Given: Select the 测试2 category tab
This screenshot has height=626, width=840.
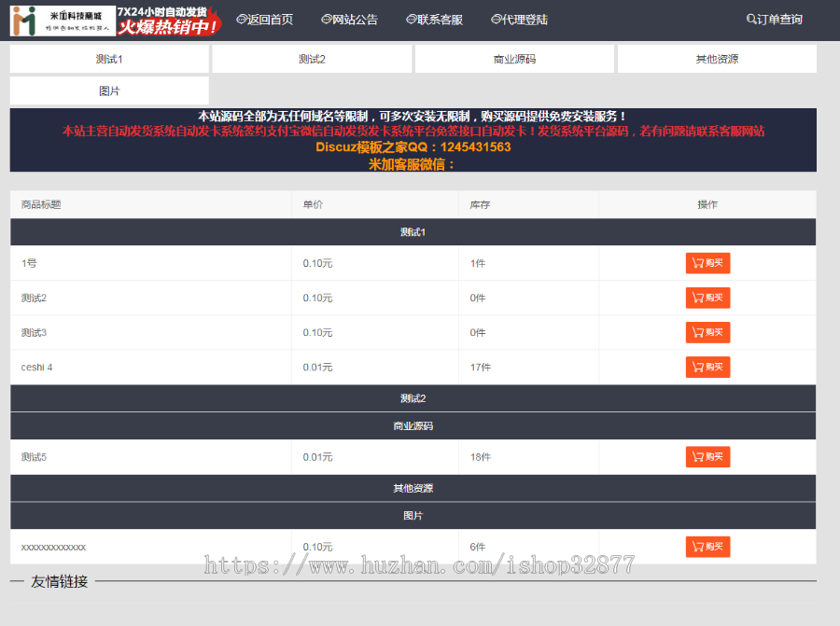Looking at the screenshot, I should click(x=312, y=59).
